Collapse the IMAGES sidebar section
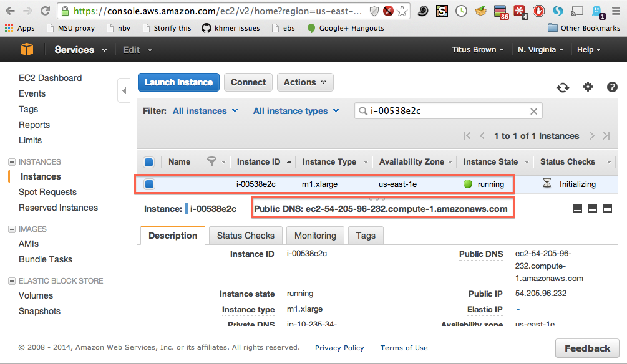Screen dimensions: 627x364 pyautogui.click(x=12, y=229)
